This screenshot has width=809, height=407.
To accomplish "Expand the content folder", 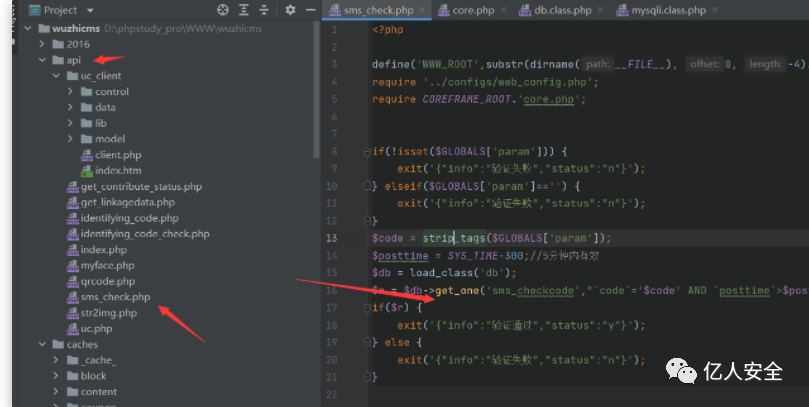I will (x=56, y=392).
